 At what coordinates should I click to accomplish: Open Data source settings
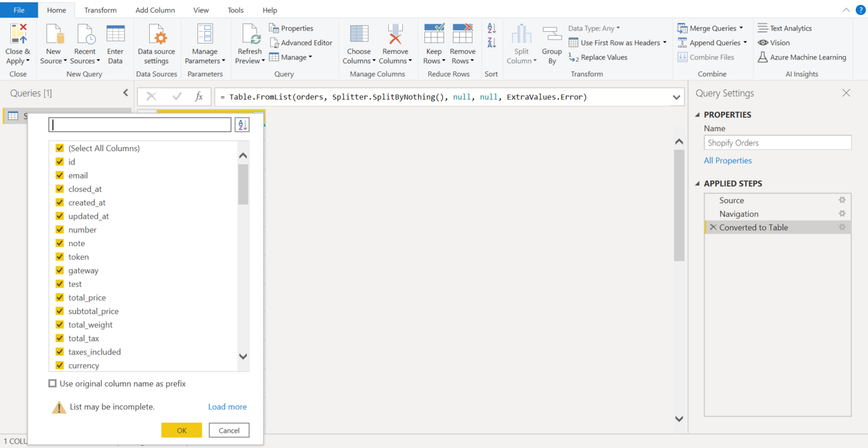[x=156, y=42]
